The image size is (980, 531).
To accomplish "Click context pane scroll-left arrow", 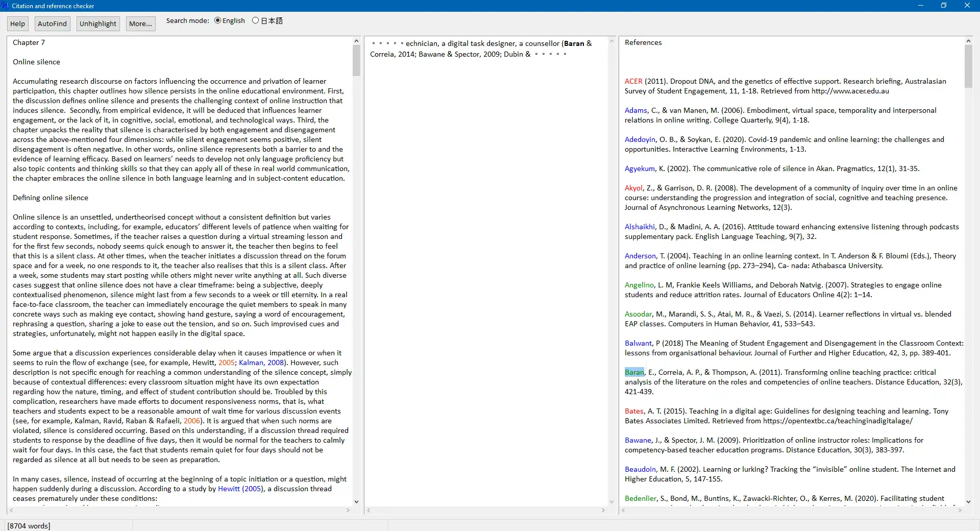I will pyautogui.click(x=369, y=510).
